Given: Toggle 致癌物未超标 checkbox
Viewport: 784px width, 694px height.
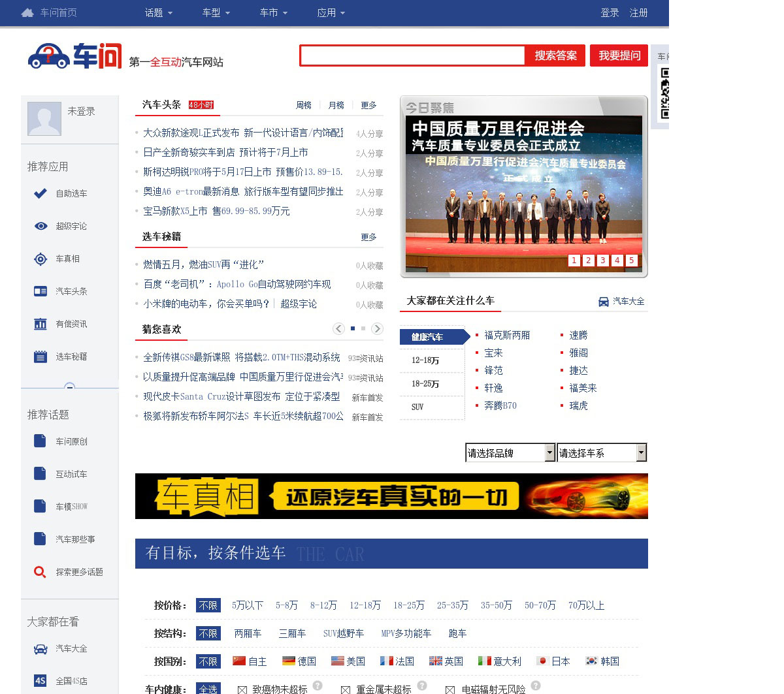Looking at the screenshot, I should click(242, 689).
